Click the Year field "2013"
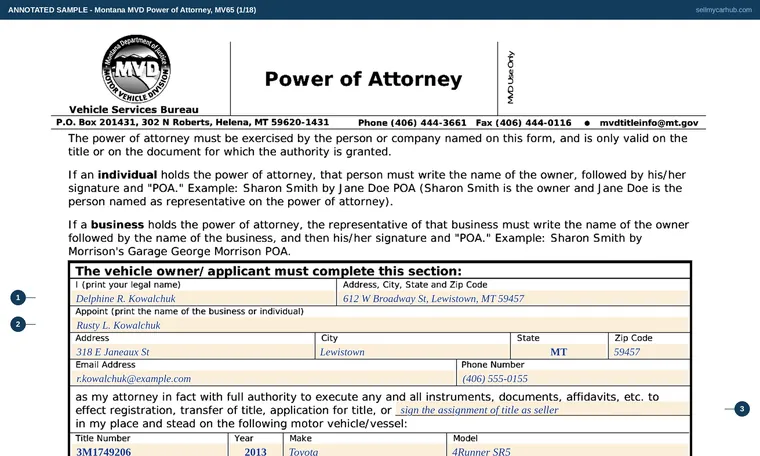The height and width of the screenshot is (456, 760). (256, 451)
